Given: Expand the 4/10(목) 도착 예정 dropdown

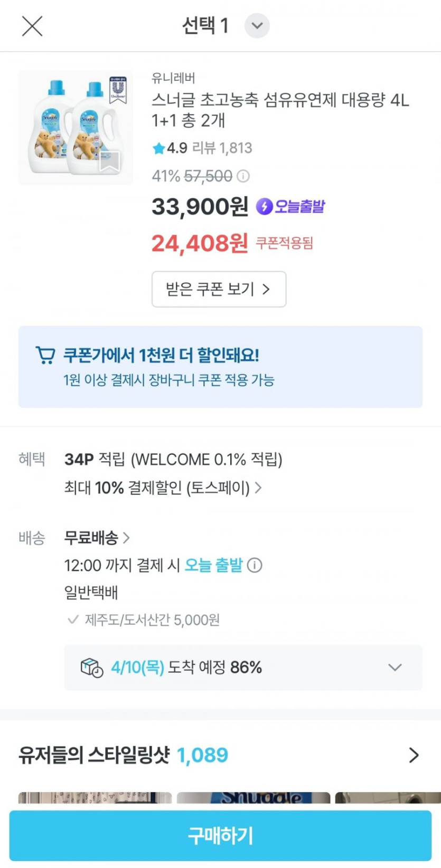Looking at the screenshot, I should click(395, 667).
